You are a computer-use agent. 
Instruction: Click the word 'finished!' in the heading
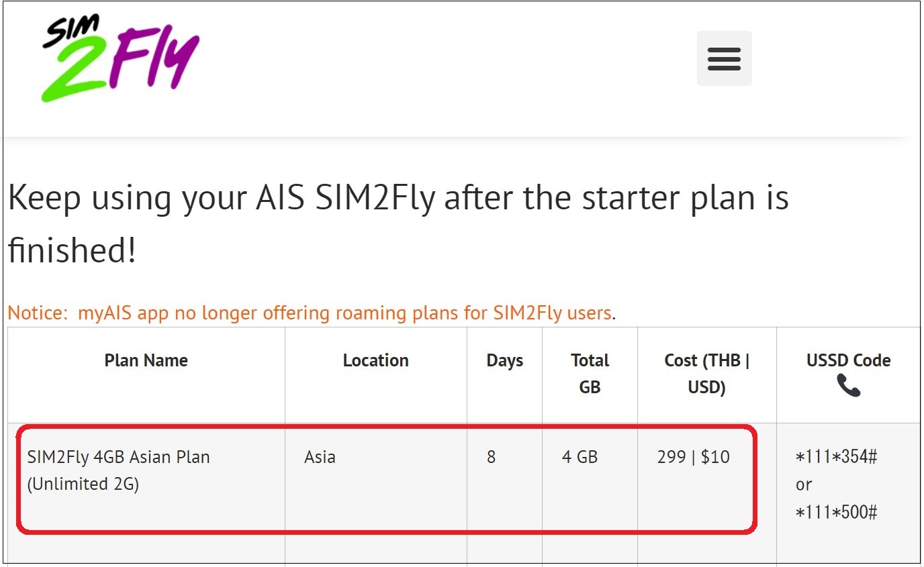point(72,250)
